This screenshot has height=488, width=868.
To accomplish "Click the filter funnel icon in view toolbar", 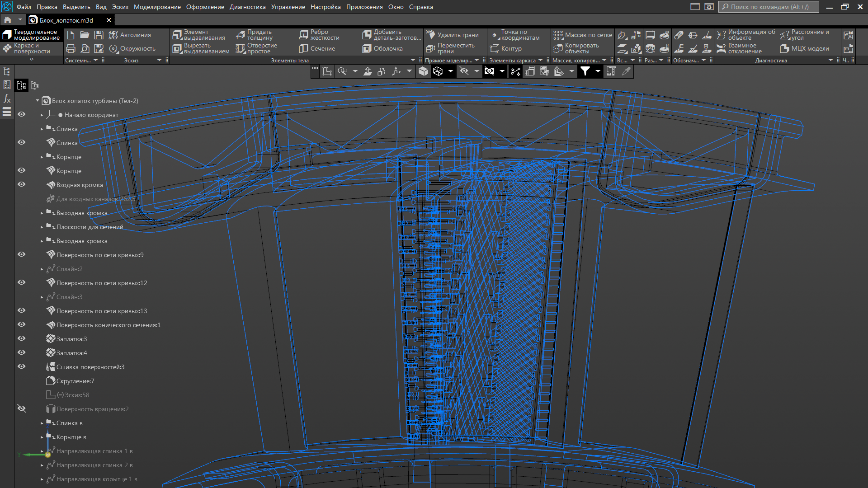I will tap(585, 71).
